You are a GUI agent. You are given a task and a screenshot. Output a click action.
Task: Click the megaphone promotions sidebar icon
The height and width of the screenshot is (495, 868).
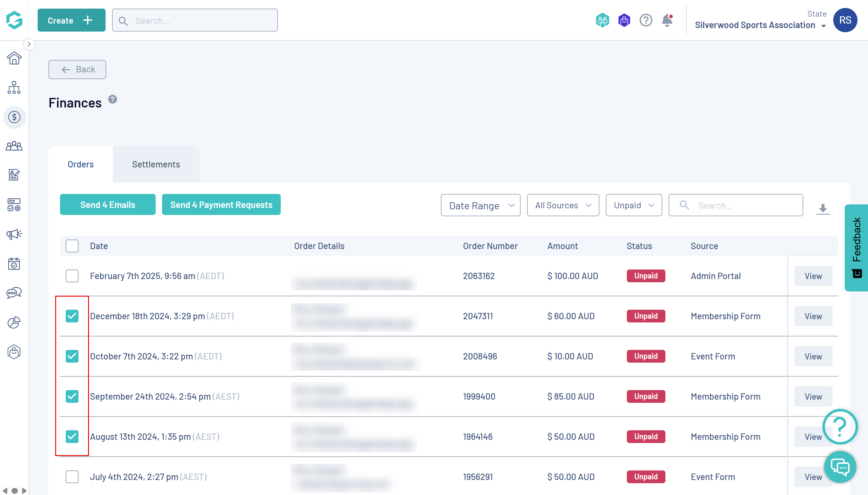click(x=14, y=234)
